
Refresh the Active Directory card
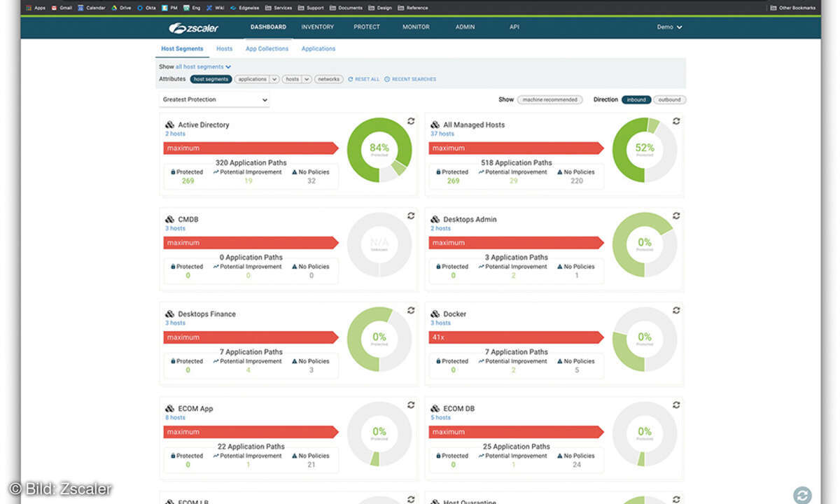click(x=411, y=121)
